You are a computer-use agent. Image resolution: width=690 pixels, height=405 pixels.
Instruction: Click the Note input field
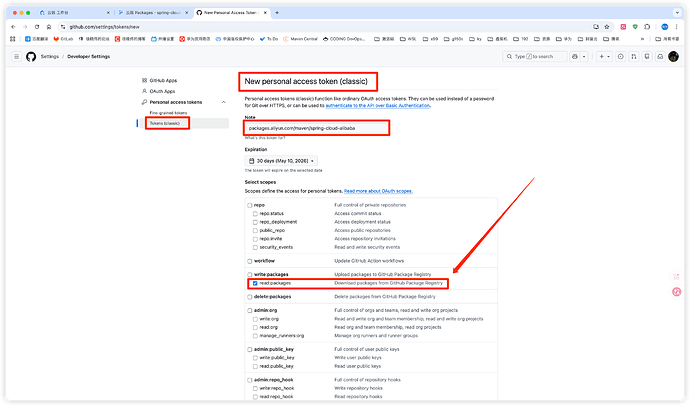(x=317, y=128)
